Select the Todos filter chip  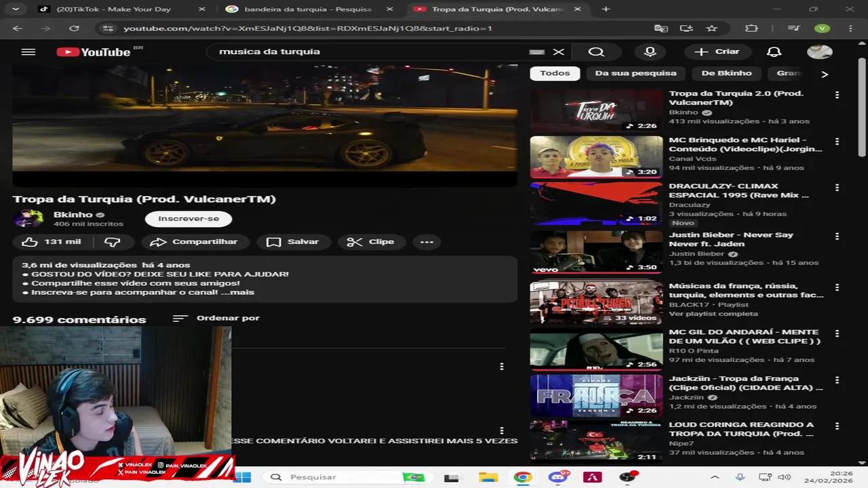coord(555,73)
